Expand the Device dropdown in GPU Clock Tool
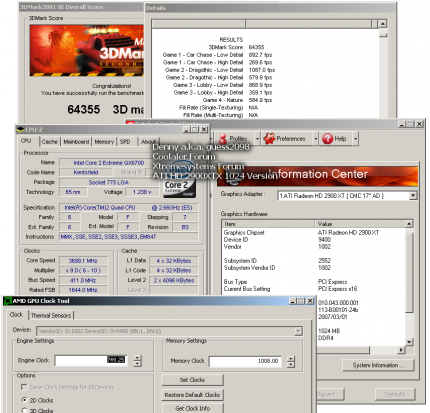Screen dimensions: 430x413 298,331
